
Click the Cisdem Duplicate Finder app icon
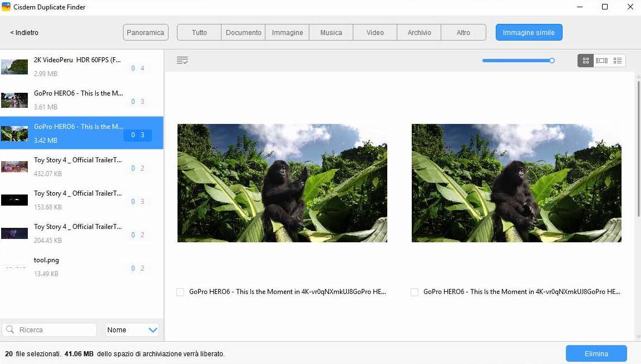point(7,7)
